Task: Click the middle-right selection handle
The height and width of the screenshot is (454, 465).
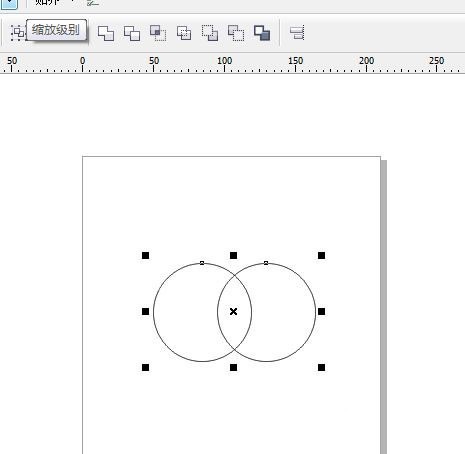Action: tap(321, 312)
